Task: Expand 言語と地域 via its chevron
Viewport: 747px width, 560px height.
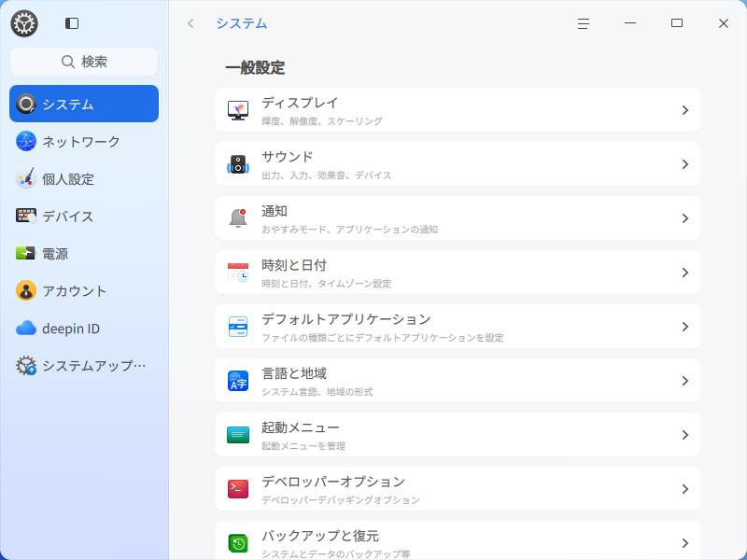Action: (x=685, y=381)
